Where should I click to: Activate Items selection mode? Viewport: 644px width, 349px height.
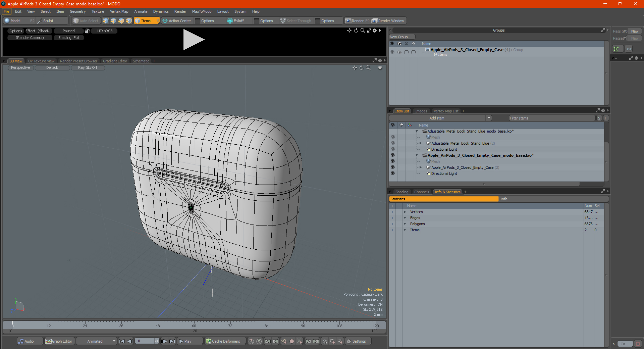(147, 21)
